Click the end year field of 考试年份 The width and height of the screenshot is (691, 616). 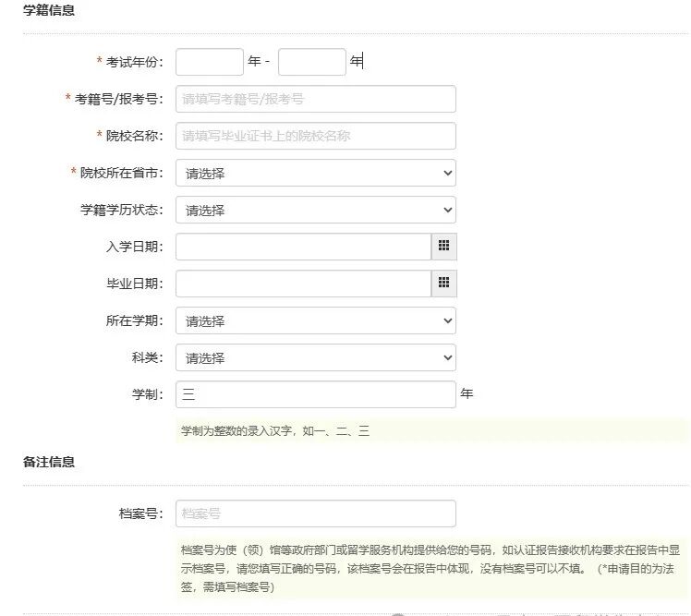312,62
